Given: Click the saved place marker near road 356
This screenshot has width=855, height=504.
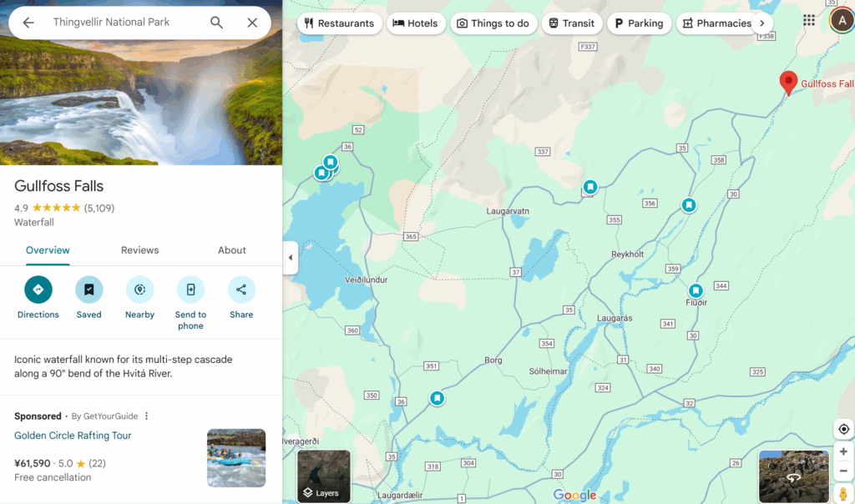Looking at the screenshot, I should 689,205.
